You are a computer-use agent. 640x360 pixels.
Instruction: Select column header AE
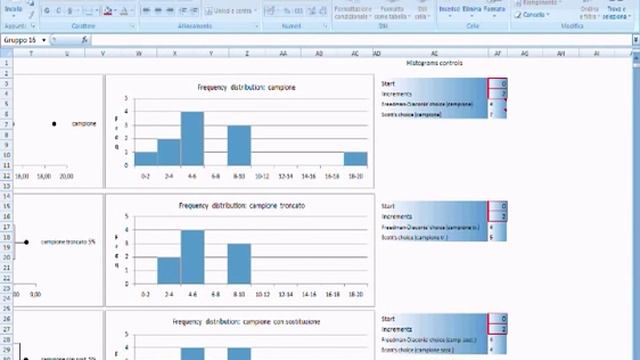pyautogui.click(x=434, y=53)
